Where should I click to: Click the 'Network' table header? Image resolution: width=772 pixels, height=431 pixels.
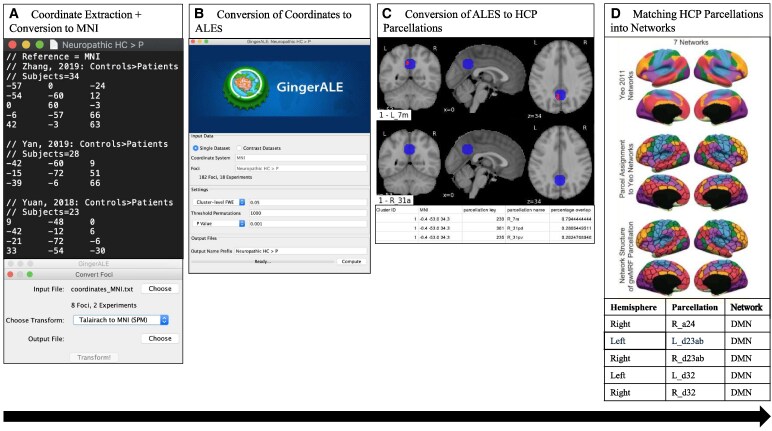(746, 307)
